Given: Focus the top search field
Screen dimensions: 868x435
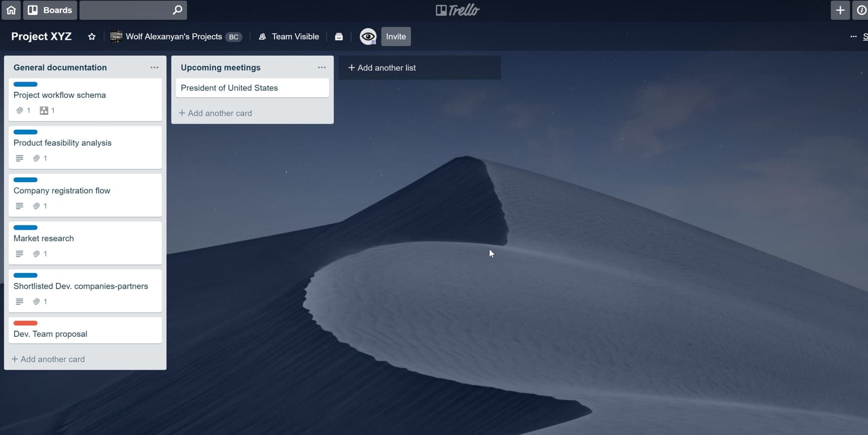Looking at the screenshot, I should point(133,10).
